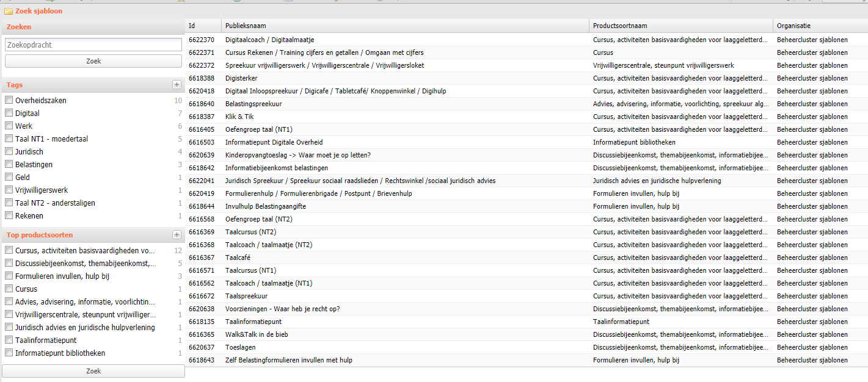Select the Taalcafé row
Viewport: 868px width, 382px height.
coord(527,258)
